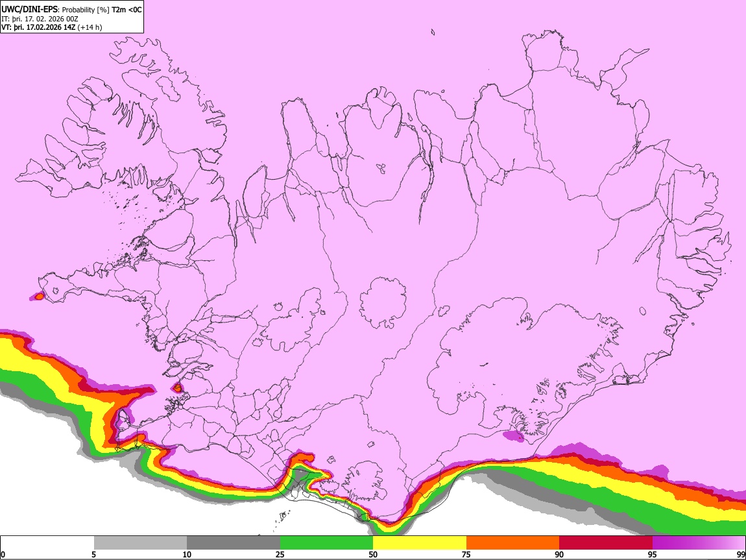Click the 'Probability [%]' label in header
Image resolution: width=746 pixels, height=560 pixels.
click(86, 10)
